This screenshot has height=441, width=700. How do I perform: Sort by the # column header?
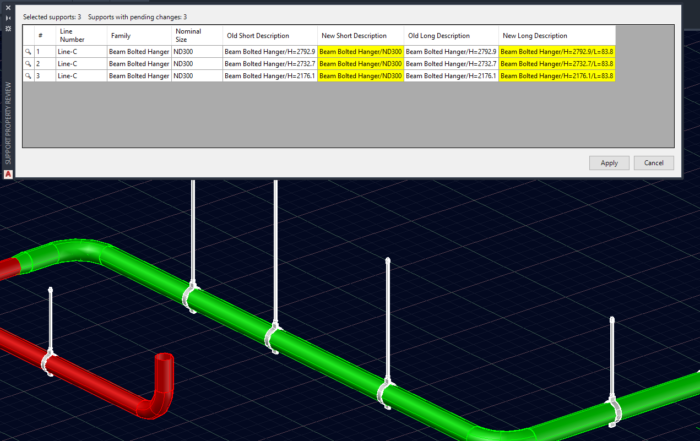coord(45,36)
